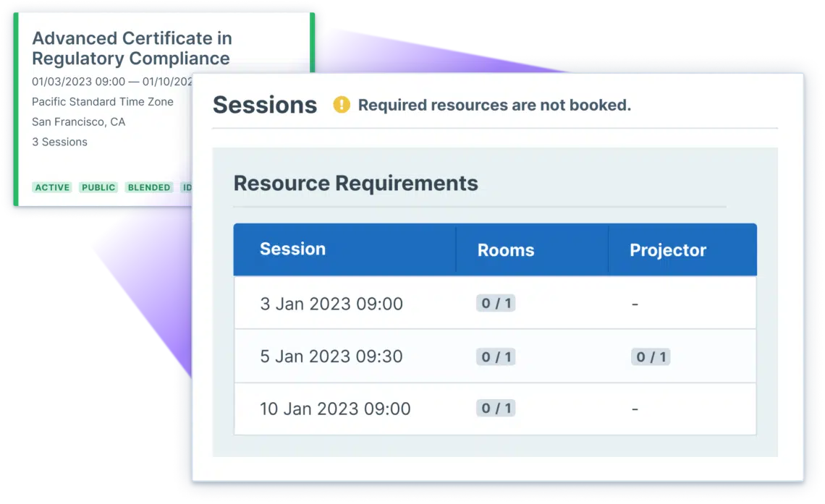The image size is (825, 504).
Task: Open the 3 Jan 2023 09:00 session row
Action: [x=495, y=303]
